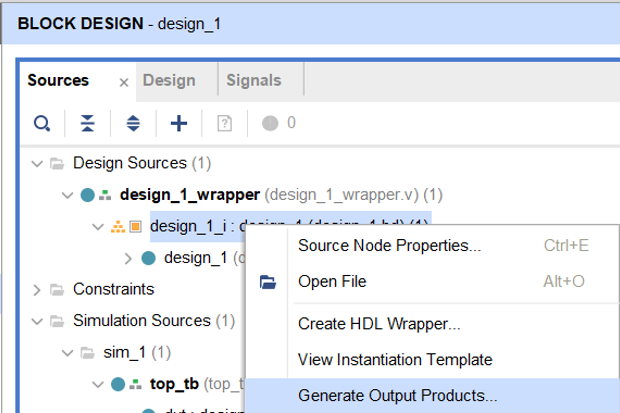Select Generate Output Products menu item

click(x=397, y=395)
